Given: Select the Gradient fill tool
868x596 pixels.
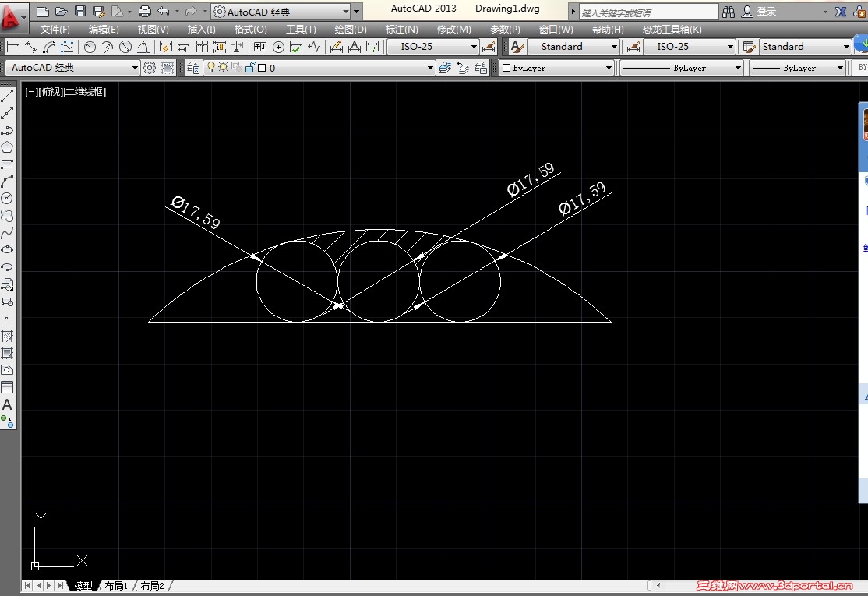Looking at the screenshot, I should click(7, 353).
